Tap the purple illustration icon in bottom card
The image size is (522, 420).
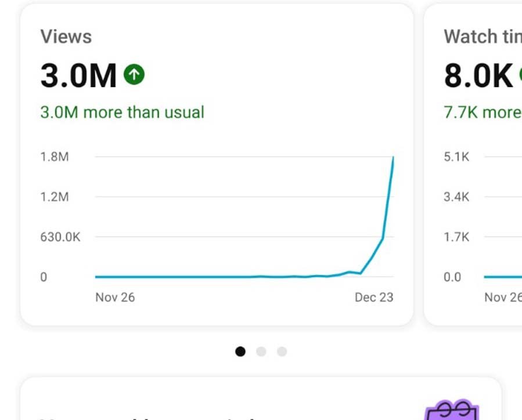tap(453, 410)
